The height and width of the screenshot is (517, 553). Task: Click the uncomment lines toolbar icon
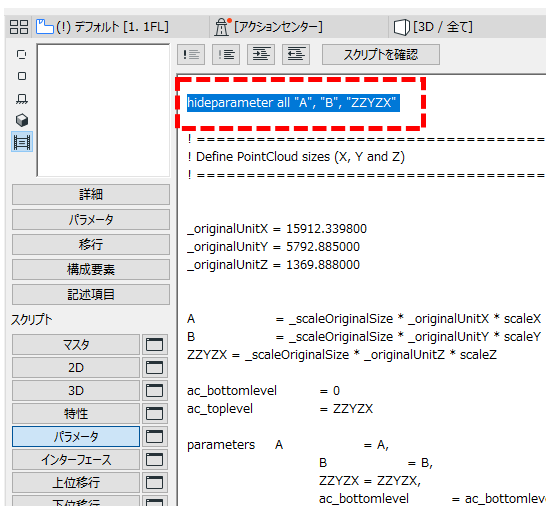click(x=226, y=55)
